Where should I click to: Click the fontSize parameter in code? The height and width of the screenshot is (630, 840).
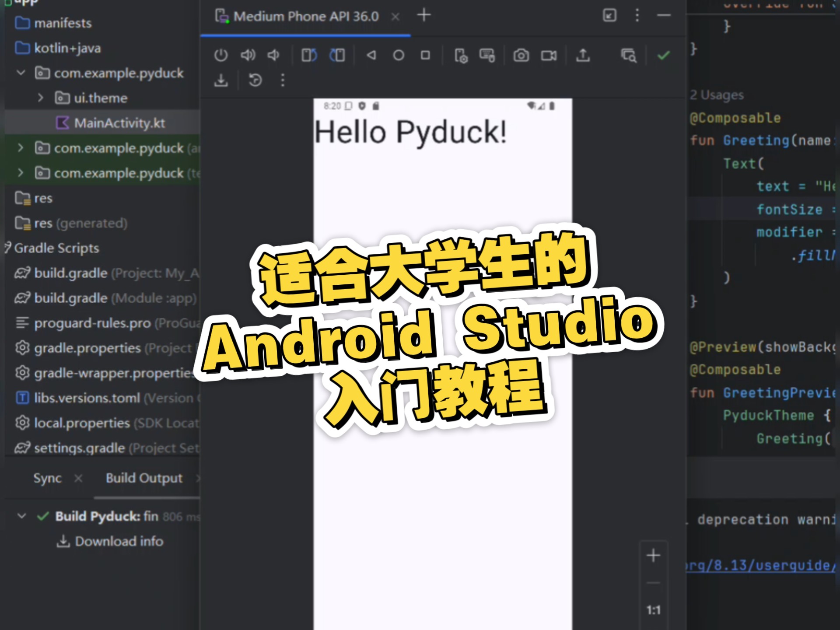(x=790, y=209)
